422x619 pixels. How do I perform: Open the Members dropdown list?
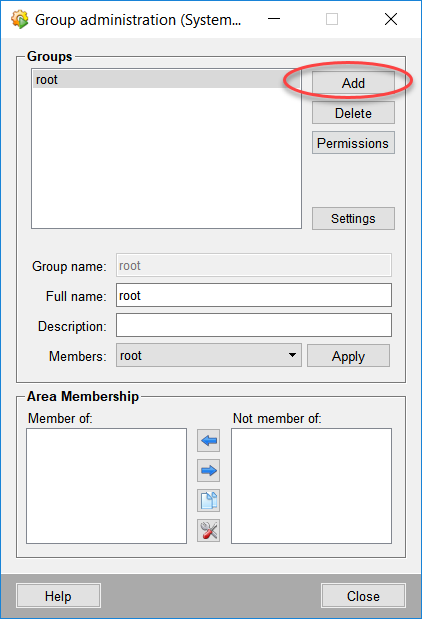(x=209, y=355)
